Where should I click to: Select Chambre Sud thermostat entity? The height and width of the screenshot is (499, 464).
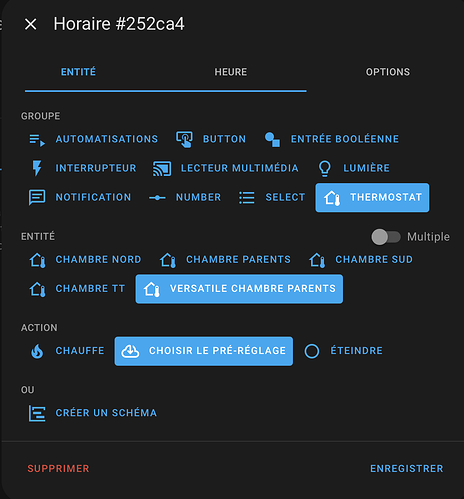click(361, 260)
